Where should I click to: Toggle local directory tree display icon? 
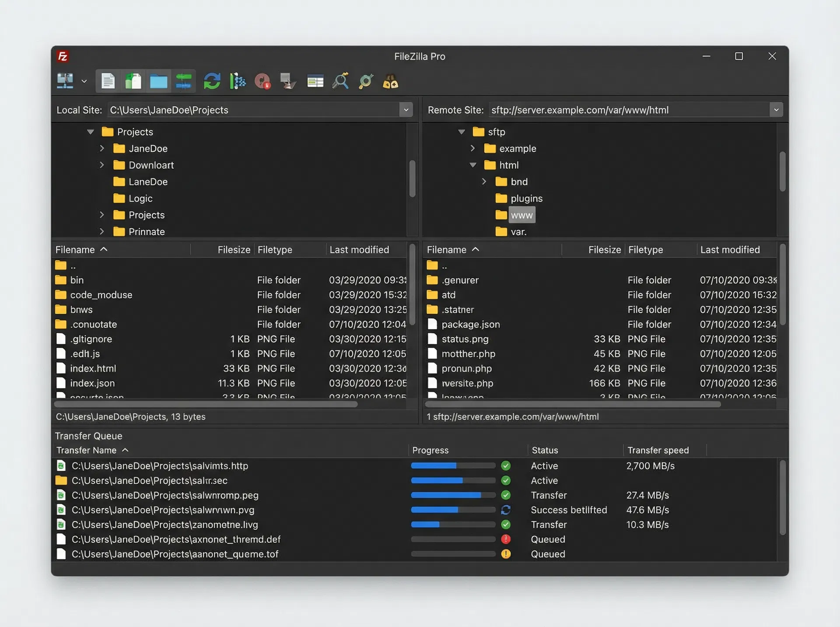[x=133, y=81]
